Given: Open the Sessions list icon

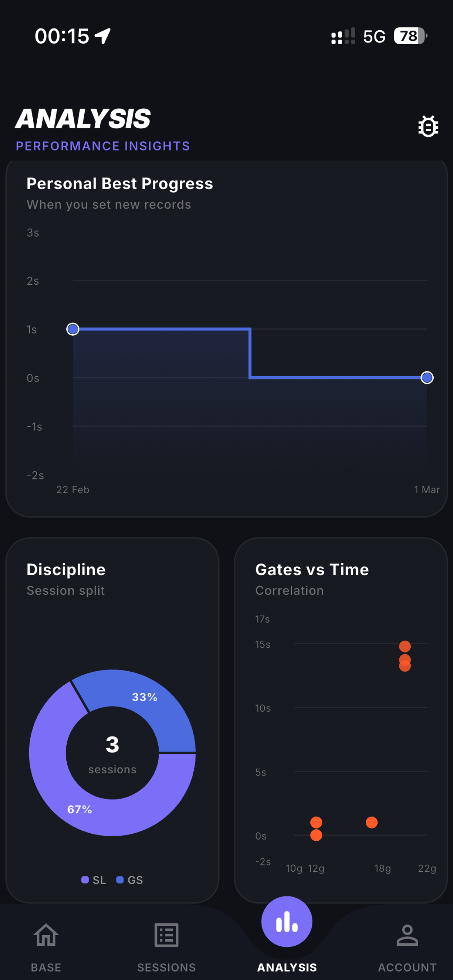Looking at the screenshot, I should point(166,935).
